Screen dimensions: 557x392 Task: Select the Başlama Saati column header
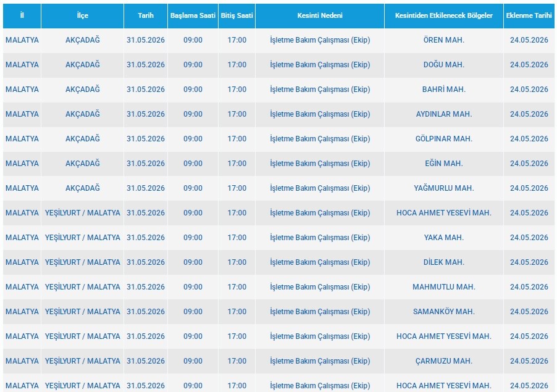click(x=193, y=15)
